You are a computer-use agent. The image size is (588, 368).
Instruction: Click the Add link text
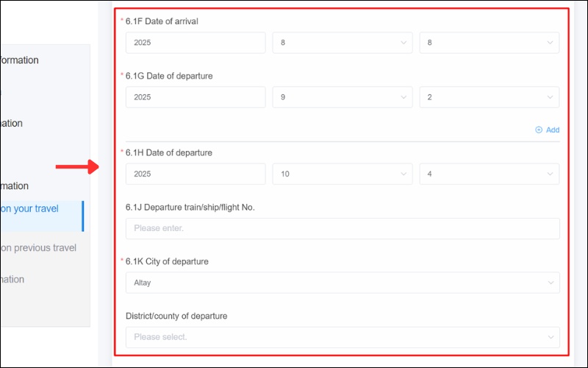552,130
